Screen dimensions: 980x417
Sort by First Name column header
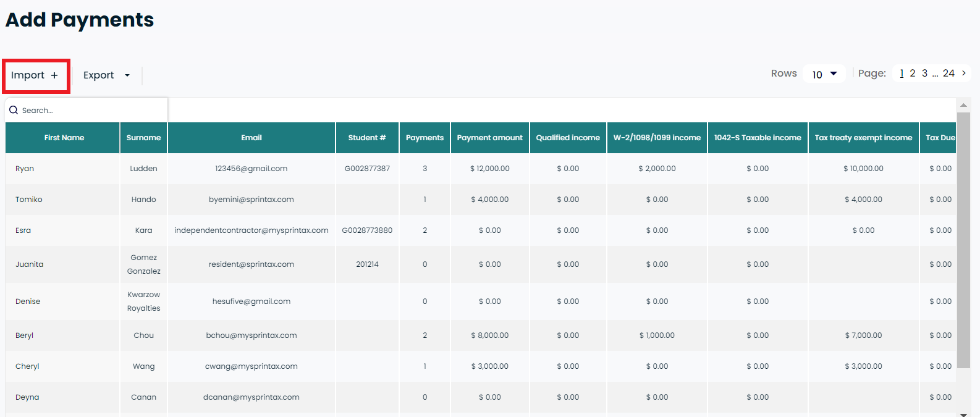pyautogui.click(x=63, y=138)
